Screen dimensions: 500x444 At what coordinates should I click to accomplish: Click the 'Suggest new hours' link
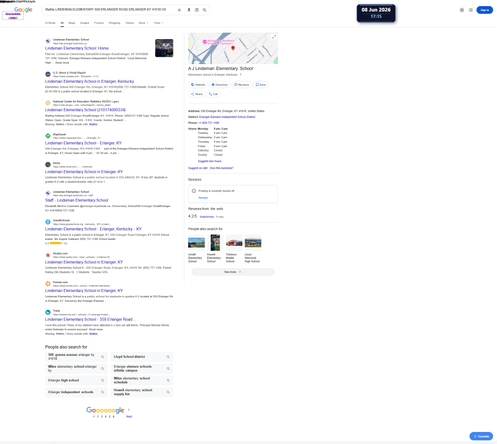(x=209, y=161)
